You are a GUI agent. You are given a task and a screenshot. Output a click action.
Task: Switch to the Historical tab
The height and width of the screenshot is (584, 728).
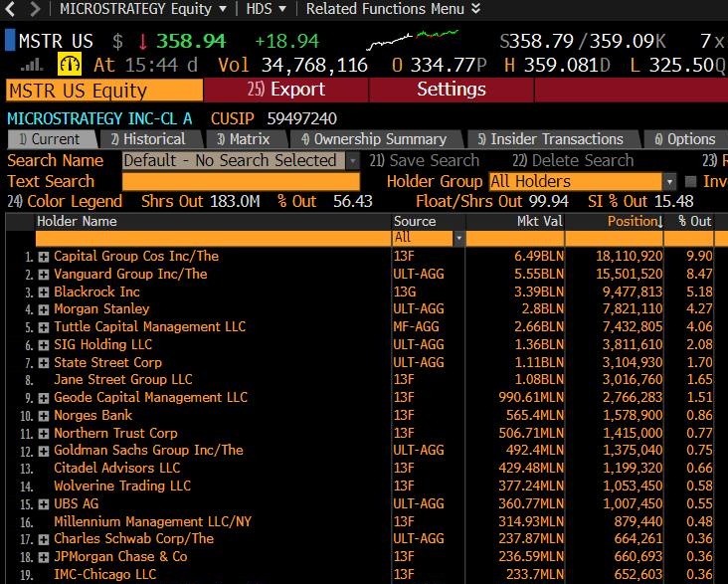coord(151,139)
